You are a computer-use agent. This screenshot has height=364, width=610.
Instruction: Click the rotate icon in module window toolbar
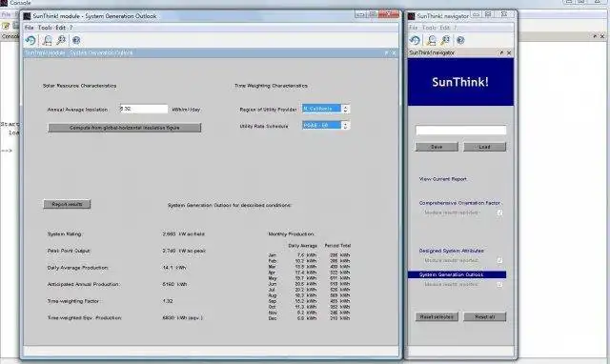pos(30,40)
